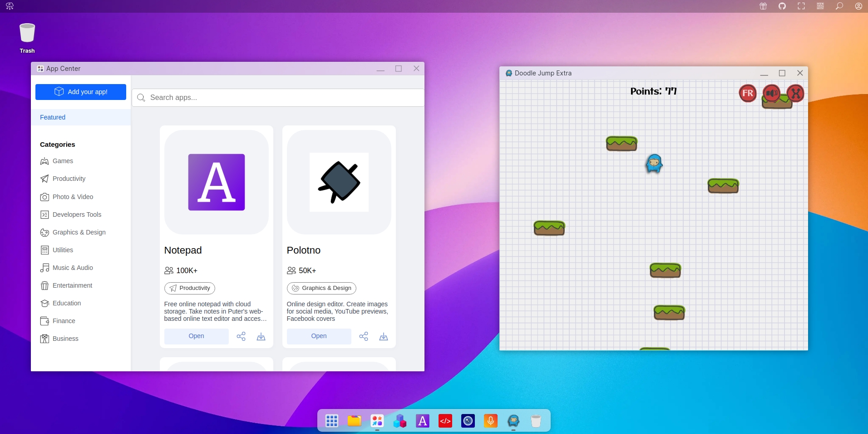Open the Trash icon in the dock
The height and width of the screenshot is (434, 868).
pyautogui.click(x=536, y=421)
